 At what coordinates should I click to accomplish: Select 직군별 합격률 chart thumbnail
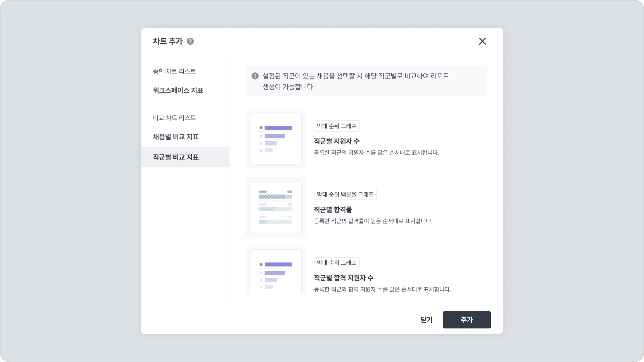(276, 207)
